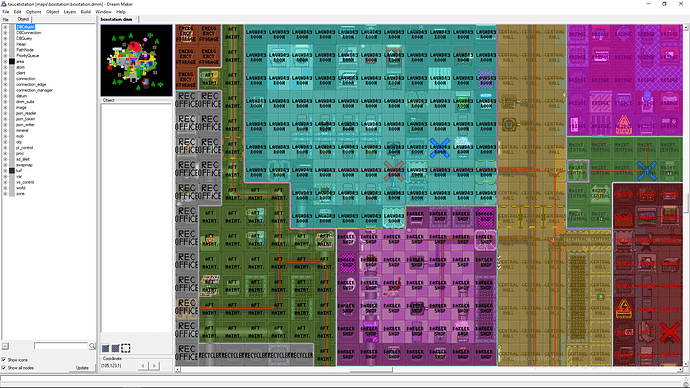Toggle the Show icons checkbox
690x388 pixels.
pos(4,360)
